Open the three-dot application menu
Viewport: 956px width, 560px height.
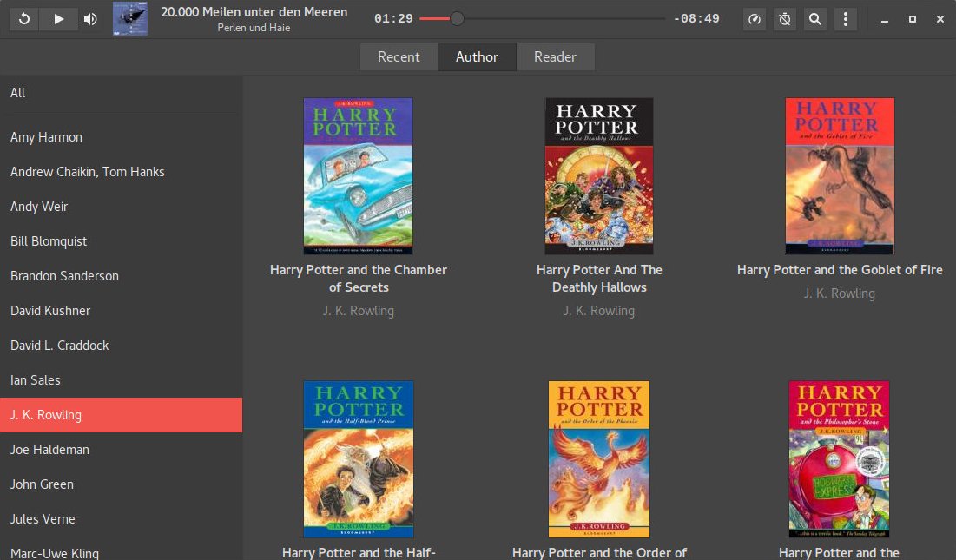845,19
